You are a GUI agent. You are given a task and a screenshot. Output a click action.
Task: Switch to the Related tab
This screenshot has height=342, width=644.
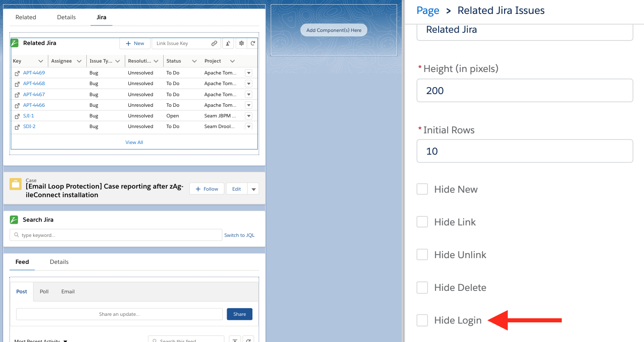[x=26, y=17]
